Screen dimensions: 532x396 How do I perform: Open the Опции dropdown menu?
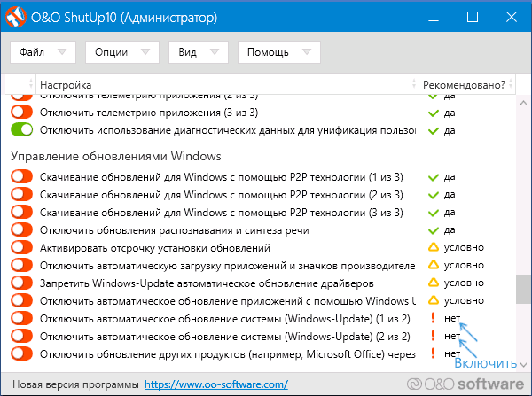tap(122, 52)
